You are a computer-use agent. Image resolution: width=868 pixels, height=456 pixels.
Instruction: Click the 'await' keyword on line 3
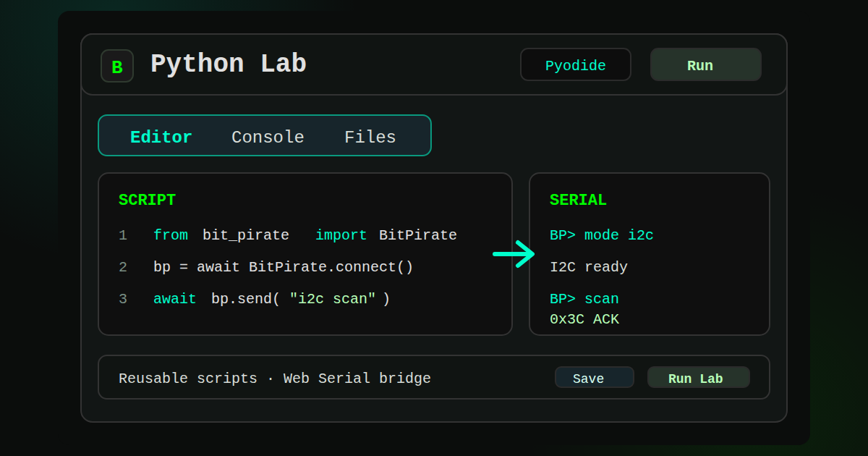175,299
